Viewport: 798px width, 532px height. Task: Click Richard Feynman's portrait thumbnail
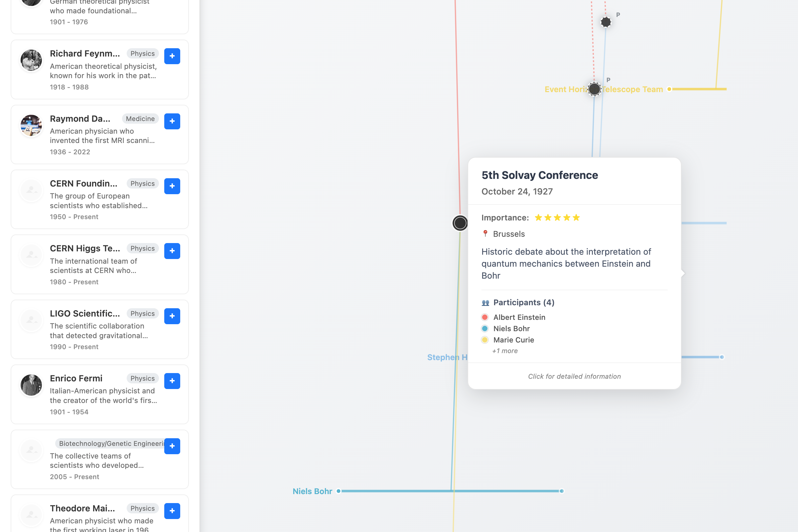coord(31,61)
